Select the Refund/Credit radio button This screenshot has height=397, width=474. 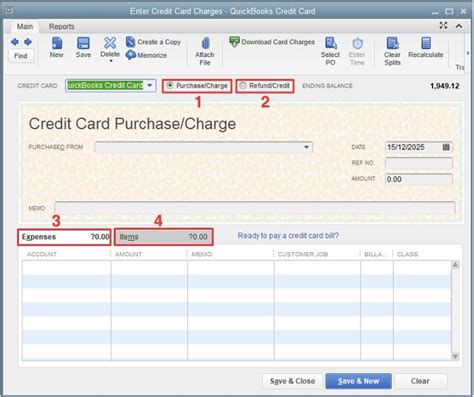tap(243, 86)
